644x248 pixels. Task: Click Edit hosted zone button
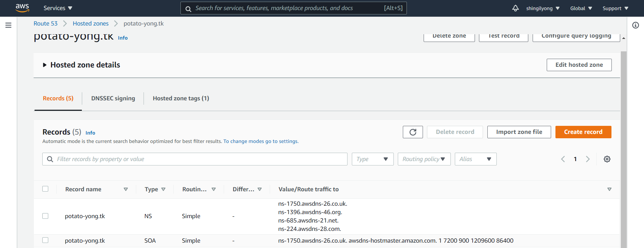pyautogui.click(x=579, y=65)
